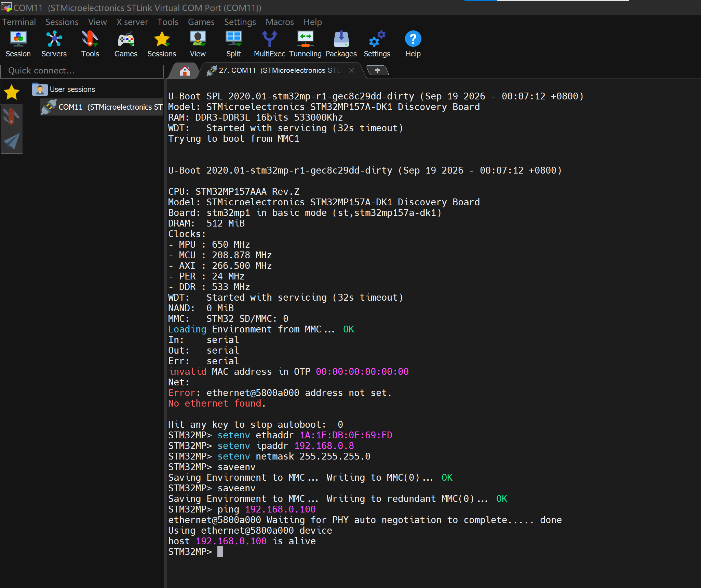The image size is (701, 588).
Task: Click the 'host 192.168.0.100 is alive' line
Action: click(242, 541)
